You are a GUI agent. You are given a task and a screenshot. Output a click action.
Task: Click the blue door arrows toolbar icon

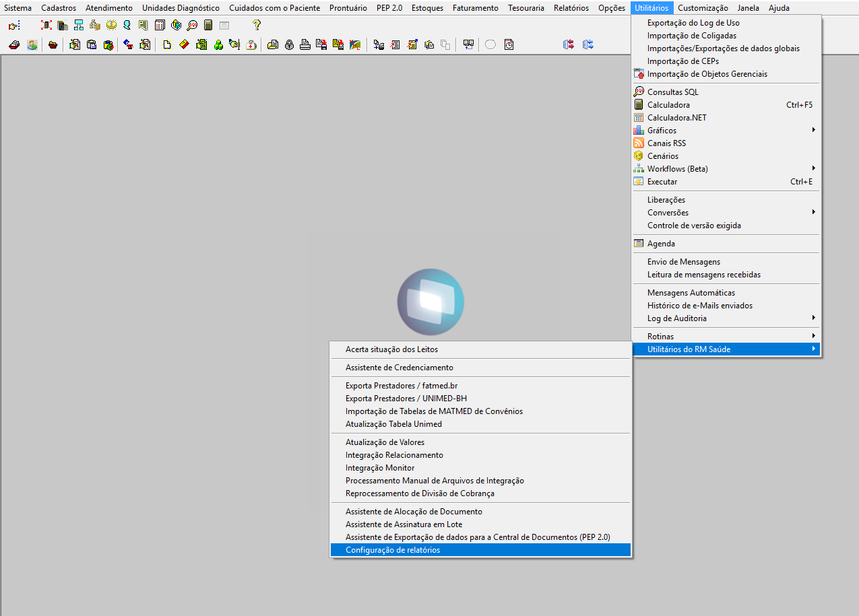(x=588, y=44)
